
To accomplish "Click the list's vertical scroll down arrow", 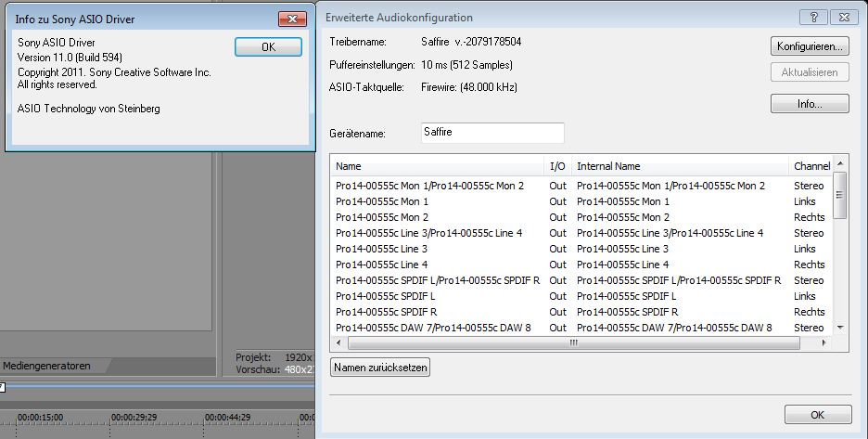I will click(840, 328).
